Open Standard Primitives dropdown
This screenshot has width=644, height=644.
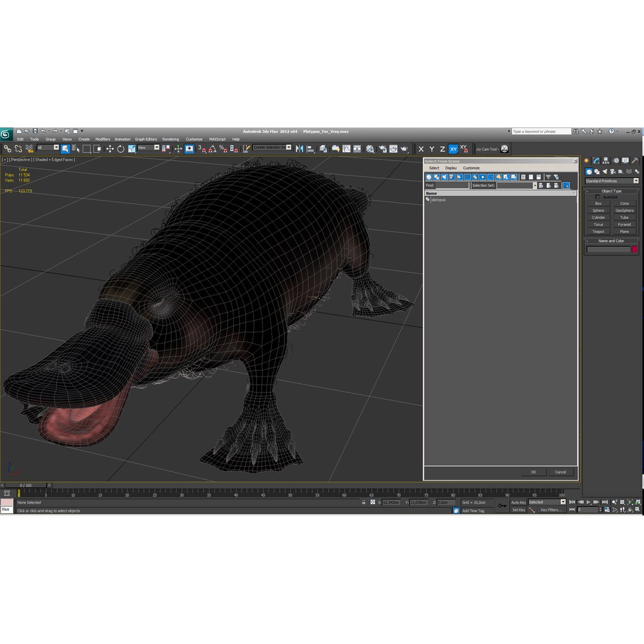tap(612, 181)
